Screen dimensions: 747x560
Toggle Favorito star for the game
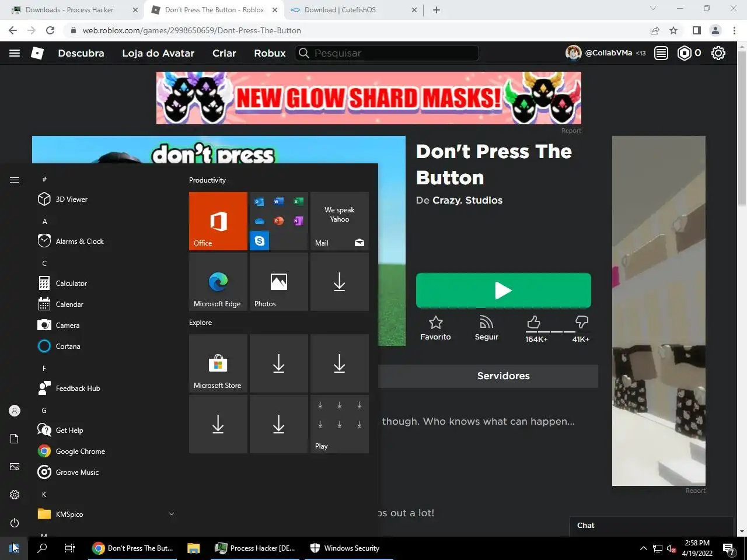click(x=435, y=328)
